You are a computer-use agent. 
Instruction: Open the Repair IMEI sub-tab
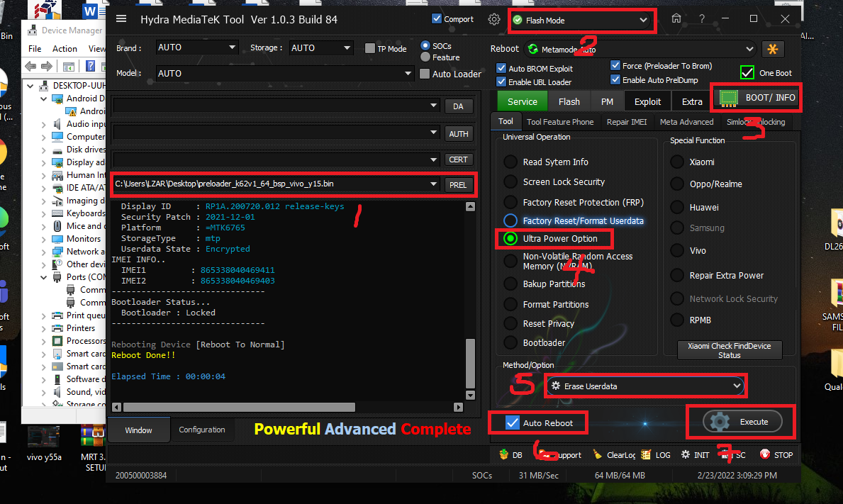coord(627,122)
